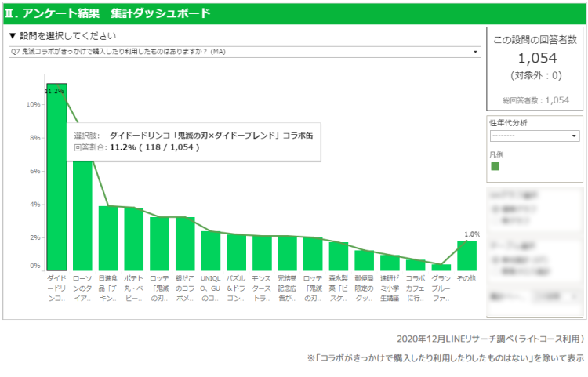Select the 完結巻記念広告 bar
The image size is (588, 377).
pos(287,253)
